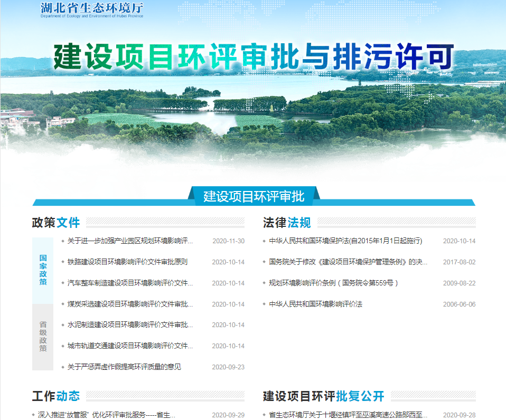Click the 工作动态 section heading
This screenshot has height=420, width=506.
pos(56,396)
